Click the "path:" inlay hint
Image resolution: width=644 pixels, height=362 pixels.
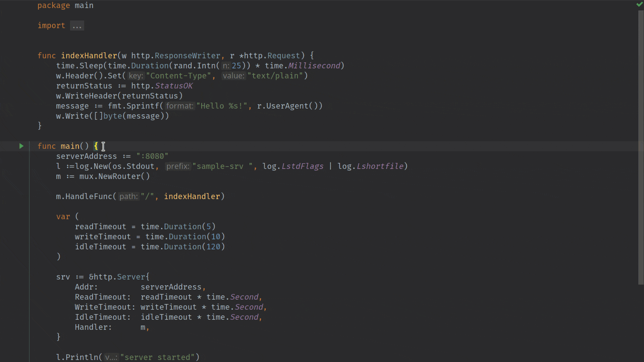pyautogui.click(x=128, y=196)
